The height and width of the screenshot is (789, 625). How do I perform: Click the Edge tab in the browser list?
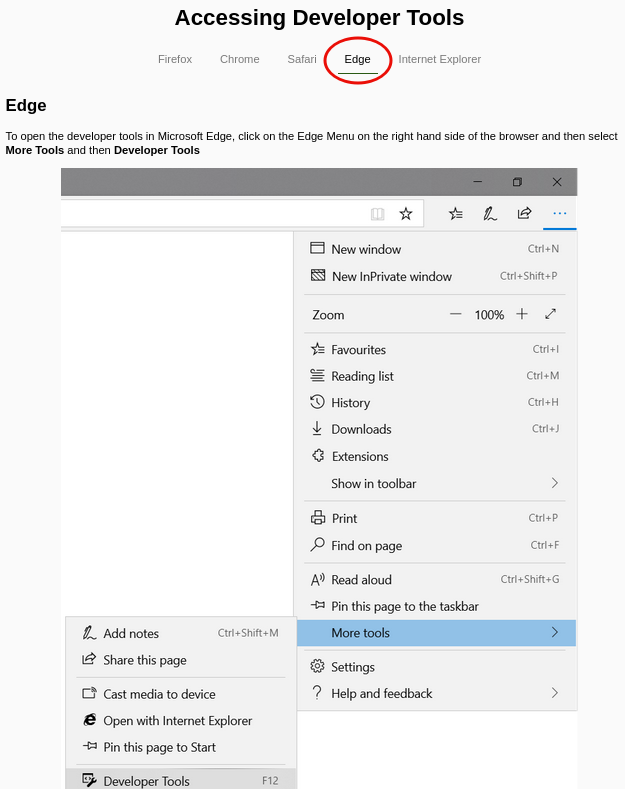pos(357,59)
